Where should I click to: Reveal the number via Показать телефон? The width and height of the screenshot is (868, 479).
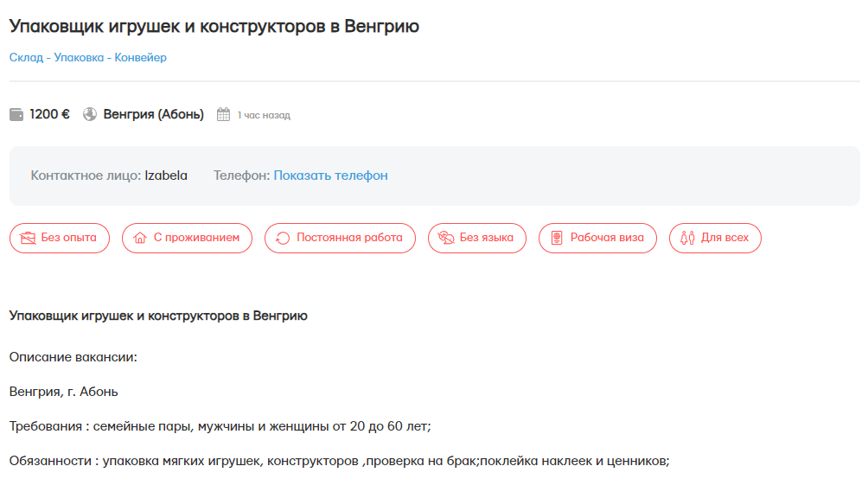tap(330, 176)
